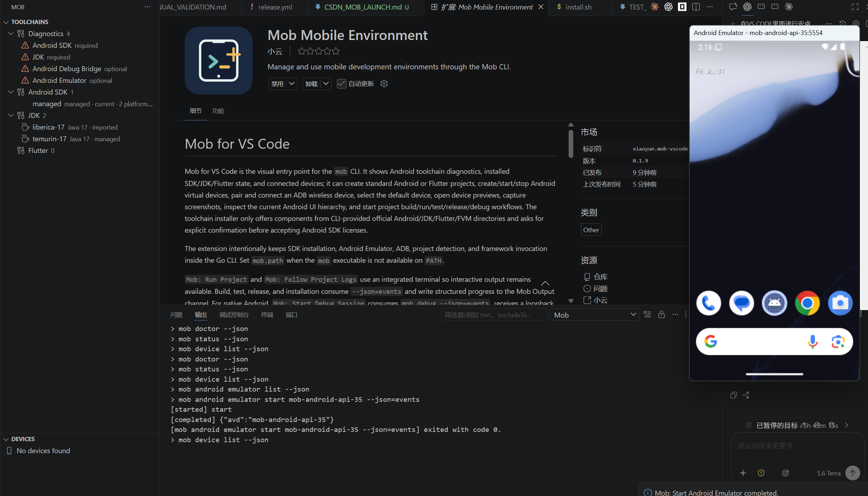
Task: Switch to the 端口 panel tab
Action: (291, 315)
